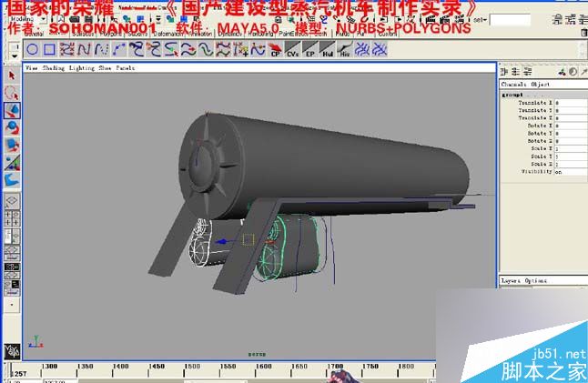Click the plain blue wave curve shelf icon
The image size is (588, 383).
(x=206, y=49)
